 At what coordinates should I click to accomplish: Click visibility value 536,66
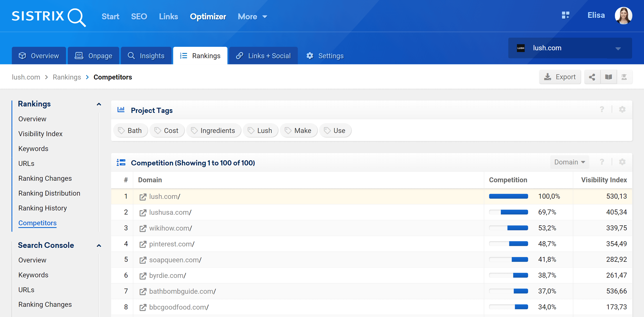(617, 291)
